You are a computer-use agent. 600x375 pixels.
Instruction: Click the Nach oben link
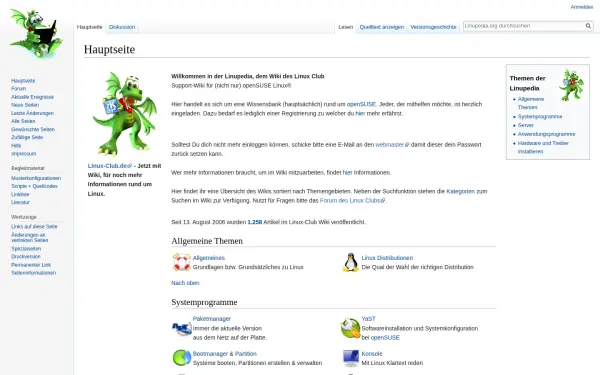(x=185, y=283)
